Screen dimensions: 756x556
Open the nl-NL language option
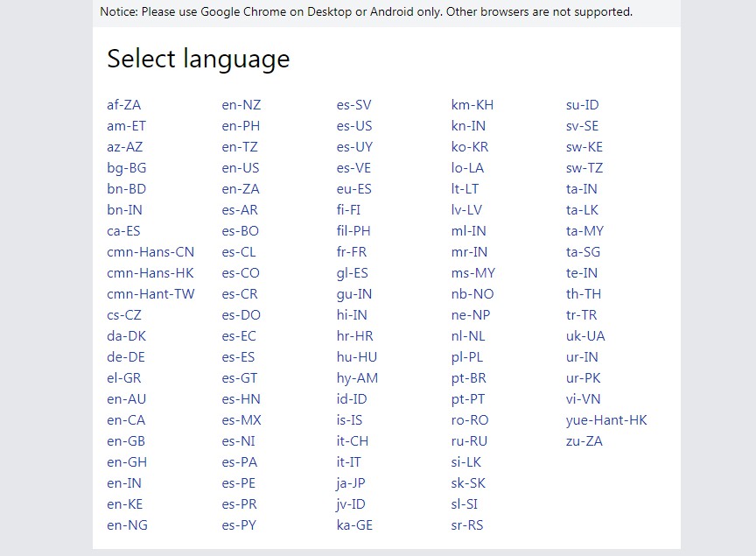tap(468, 336)
